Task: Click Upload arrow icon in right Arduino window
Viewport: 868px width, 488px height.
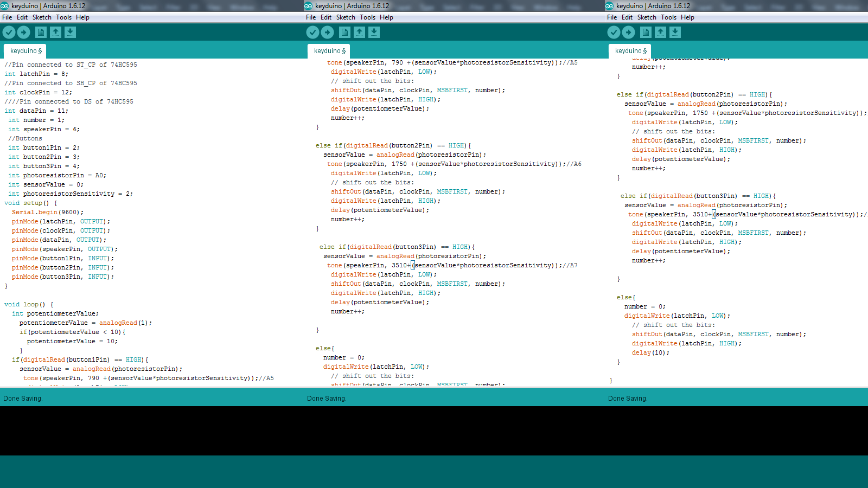Action: click(x=628, y=32)
